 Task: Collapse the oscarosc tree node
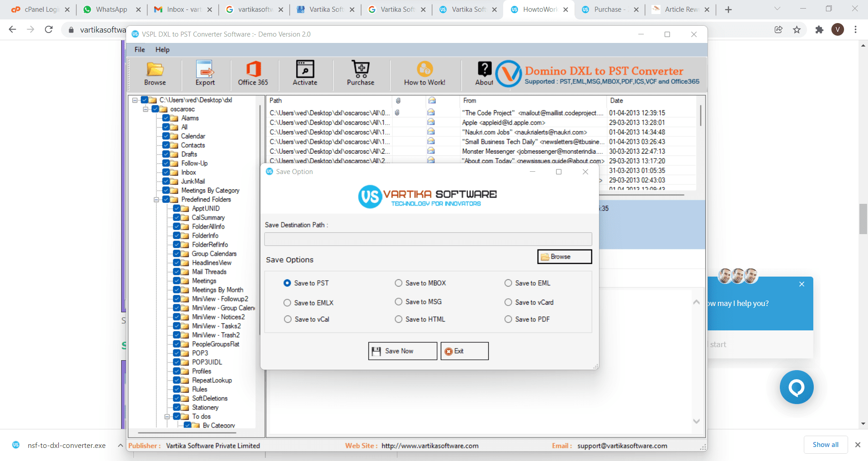pos(146,109)
